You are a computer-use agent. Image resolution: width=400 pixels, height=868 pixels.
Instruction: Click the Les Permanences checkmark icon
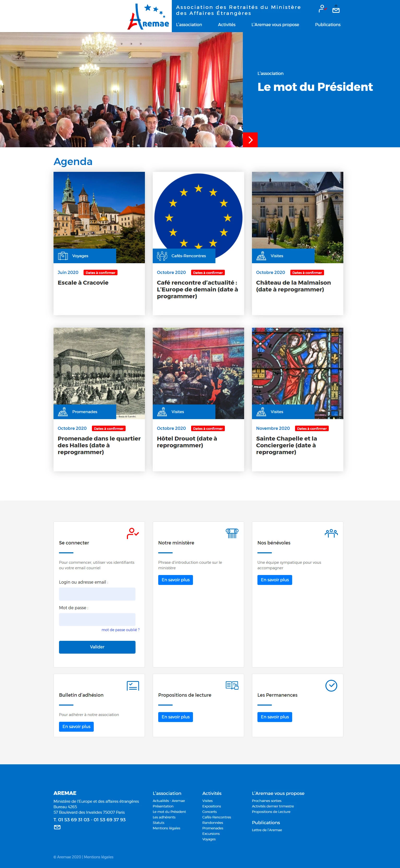[331, 685]
